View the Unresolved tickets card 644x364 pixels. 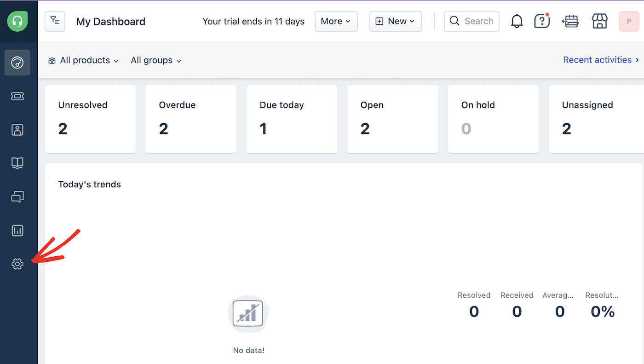(90, 119)
